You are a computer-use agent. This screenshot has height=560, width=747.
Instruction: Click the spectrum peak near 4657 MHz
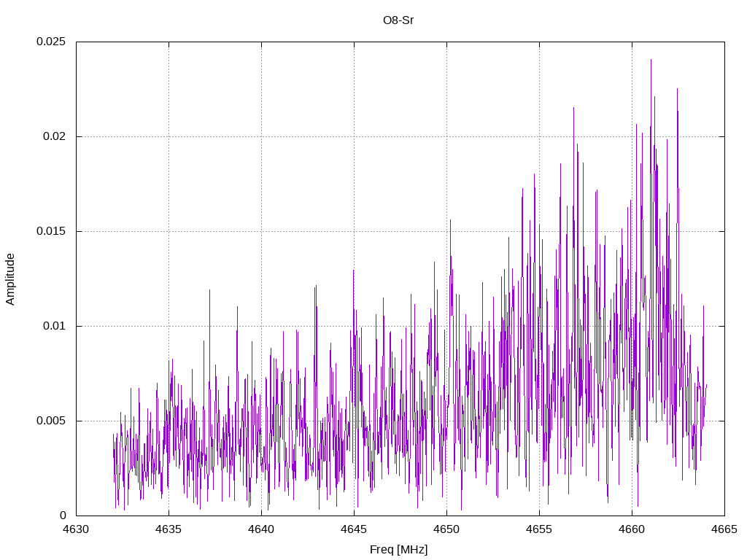[573, 108]
